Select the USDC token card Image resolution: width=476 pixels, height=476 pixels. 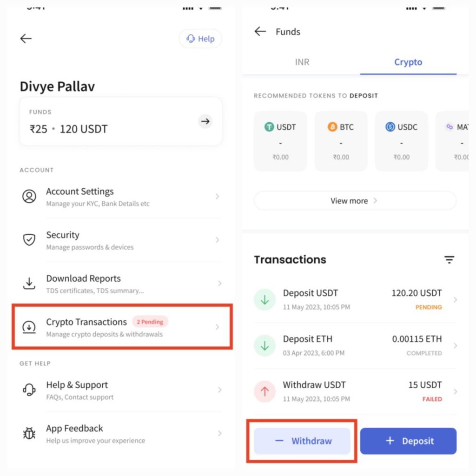click(x=401, y=141)
